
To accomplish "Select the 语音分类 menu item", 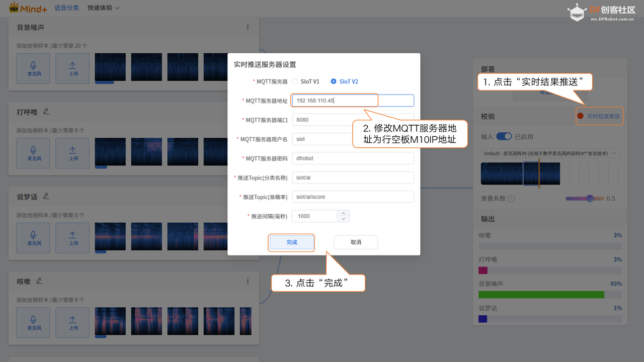I will [x=66, y=8].
